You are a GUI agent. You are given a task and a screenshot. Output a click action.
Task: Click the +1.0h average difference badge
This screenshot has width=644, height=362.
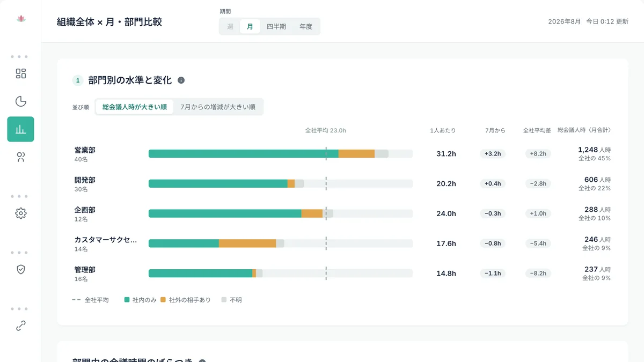538,213
